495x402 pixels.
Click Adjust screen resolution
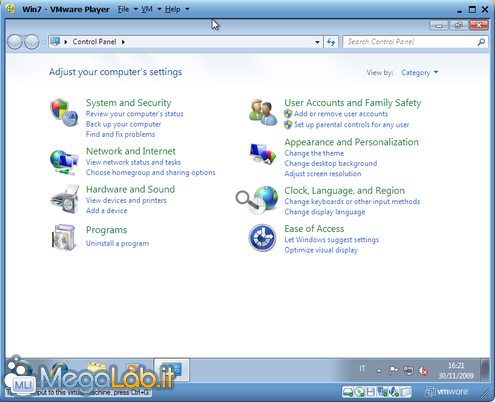[x=323, y=174]
